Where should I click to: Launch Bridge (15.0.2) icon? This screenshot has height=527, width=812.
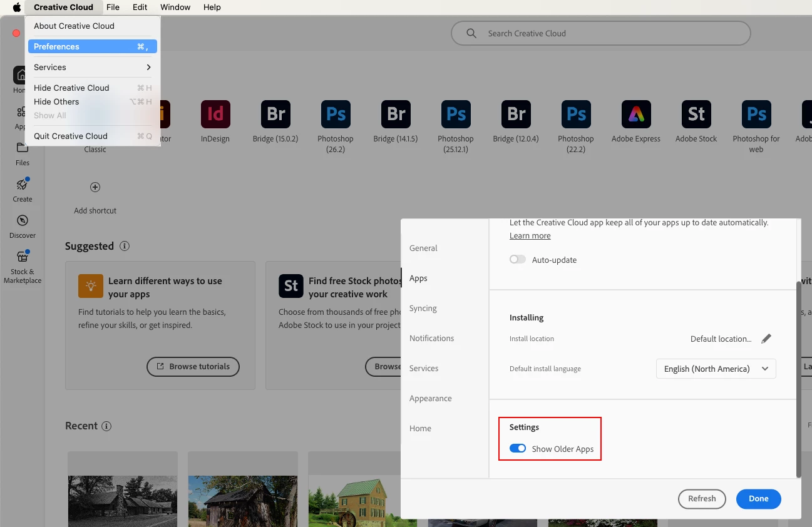tap(275, 115)
